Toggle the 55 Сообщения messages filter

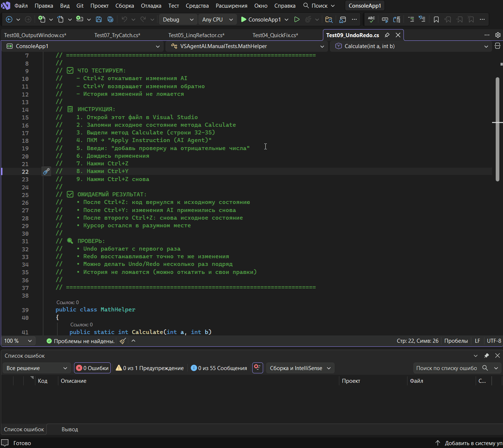tap(219, 368)
